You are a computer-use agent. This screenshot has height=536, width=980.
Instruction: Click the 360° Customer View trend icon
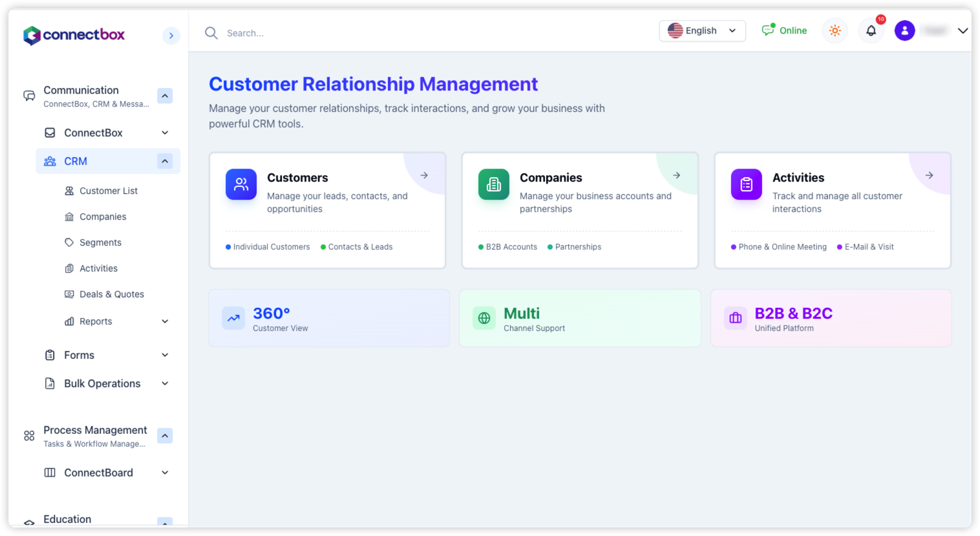(x=233, y=318)
